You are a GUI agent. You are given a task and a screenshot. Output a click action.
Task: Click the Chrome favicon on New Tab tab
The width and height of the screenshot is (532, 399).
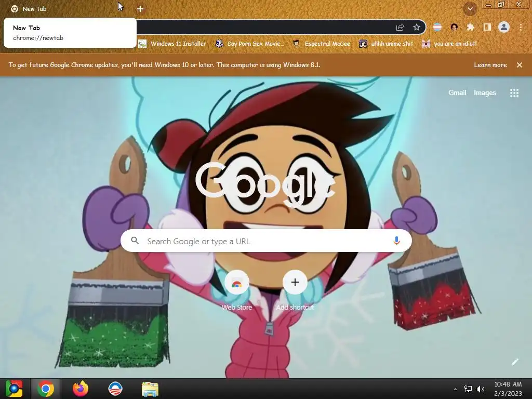point(15,9)
